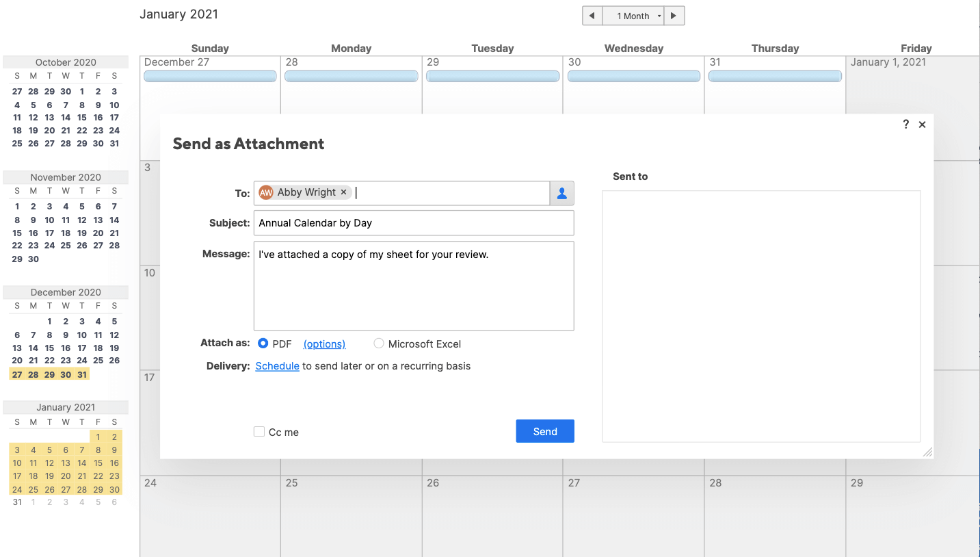The image size is (980, 557).
Task: Open the 1 Month view dropdown
Action: point(633,16)
